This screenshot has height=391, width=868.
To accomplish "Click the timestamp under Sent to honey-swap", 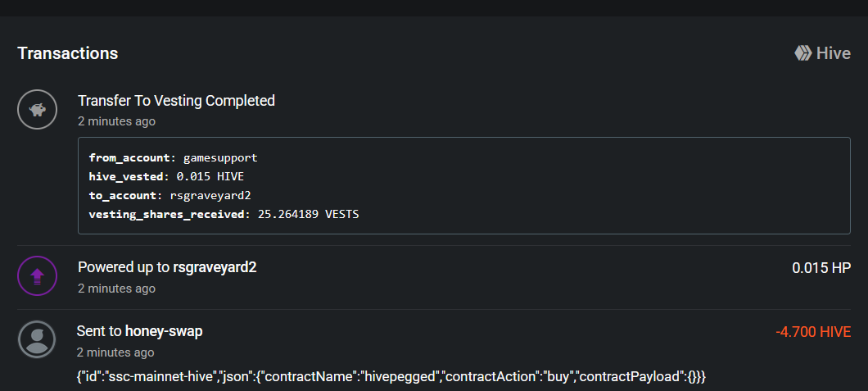I will [115, 352].
